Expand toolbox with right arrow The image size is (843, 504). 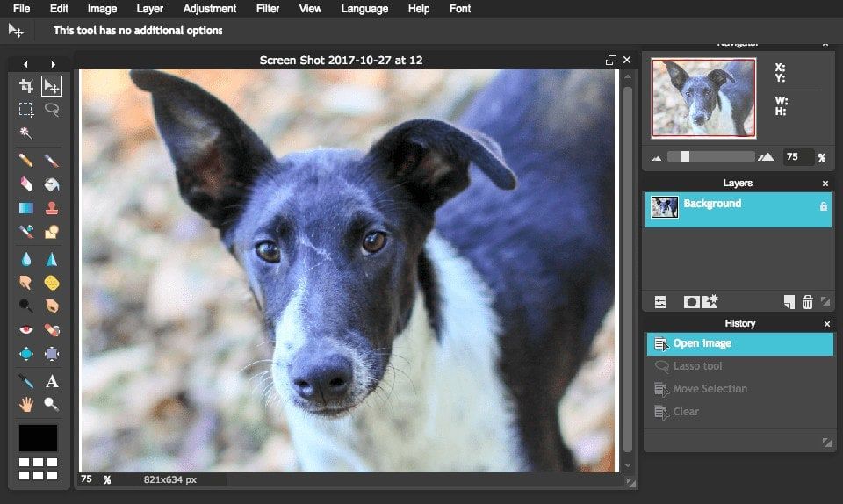53,64
